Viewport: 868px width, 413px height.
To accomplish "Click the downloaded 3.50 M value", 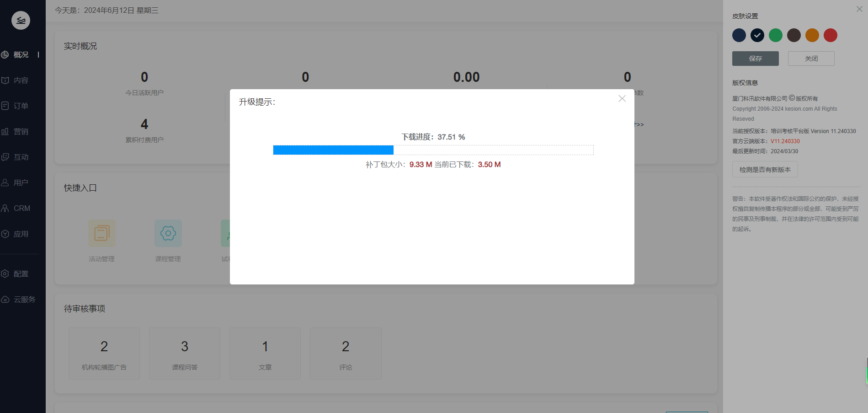I will [490, 165].
